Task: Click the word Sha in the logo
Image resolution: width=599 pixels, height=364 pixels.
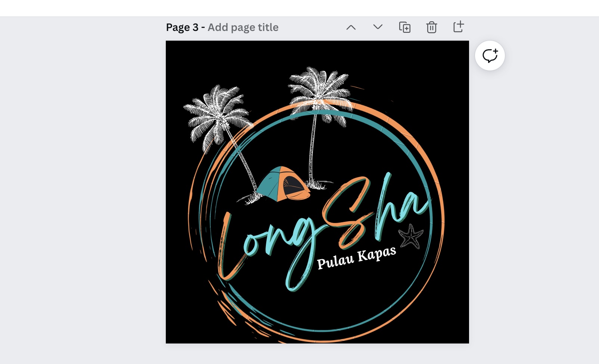Action: click(x=373, y=213)
